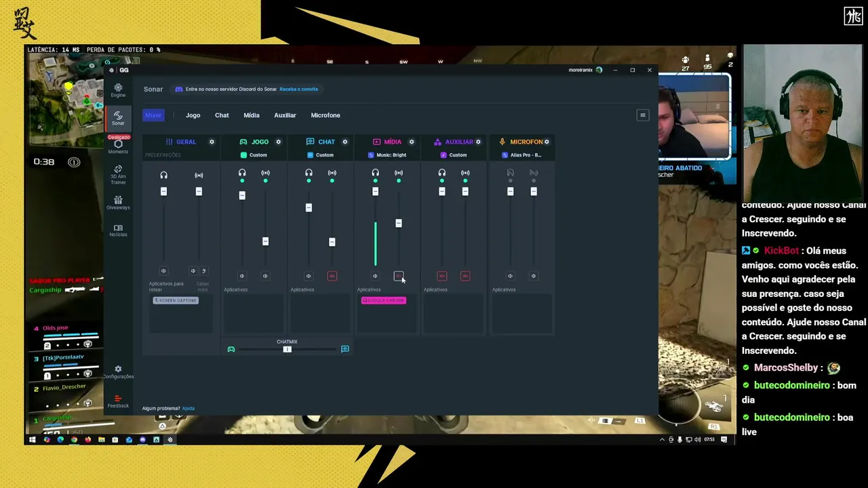Switch to the Microfone tab
868x488 pixels.
pyautogui.click(x=325, y=115)
